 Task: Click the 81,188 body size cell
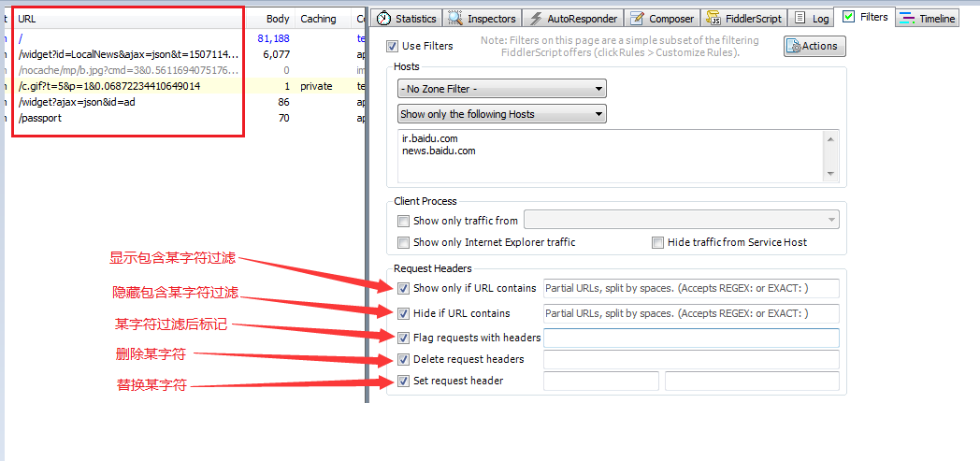[x=273, y=38]
